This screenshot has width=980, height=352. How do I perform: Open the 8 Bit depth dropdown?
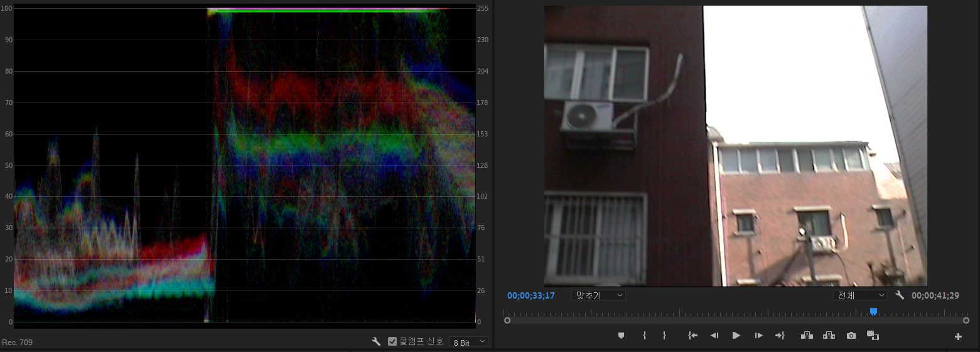[x=468, y=341]
